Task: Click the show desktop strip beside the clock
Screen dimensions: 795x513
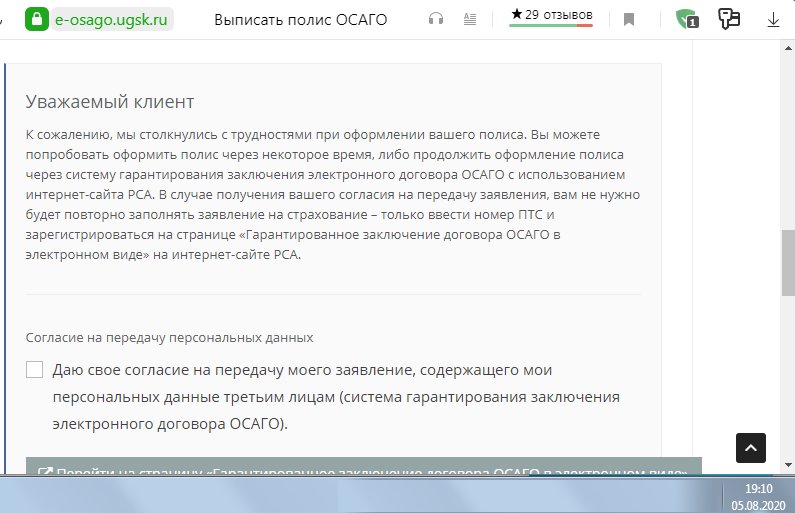Action: (791, 494)
